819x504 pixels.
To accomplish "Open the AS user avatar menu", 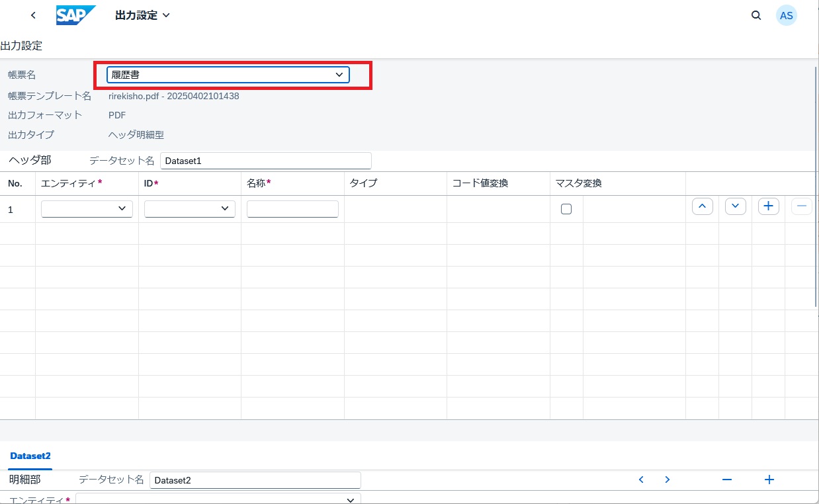I will (786, 15).
